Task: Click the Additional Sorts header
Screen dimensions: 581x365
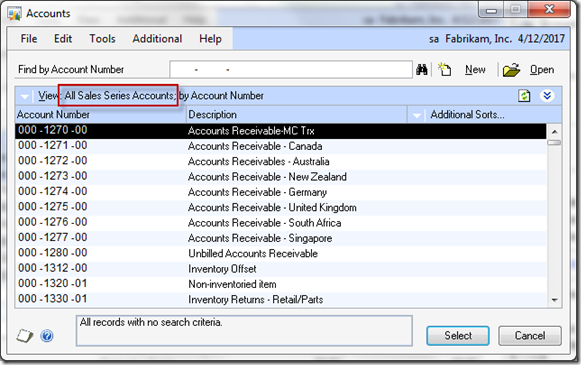Action: [467, 115]
